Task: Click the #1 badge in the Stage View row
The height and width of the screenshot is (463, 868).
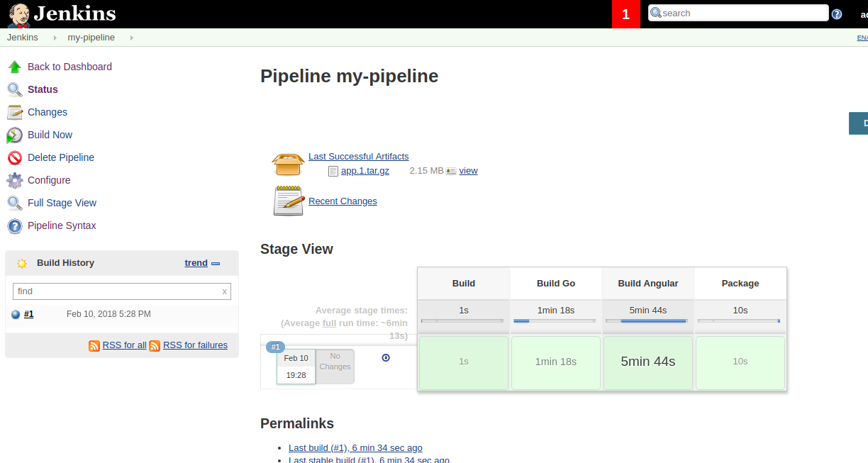Action: pos(275,347)
